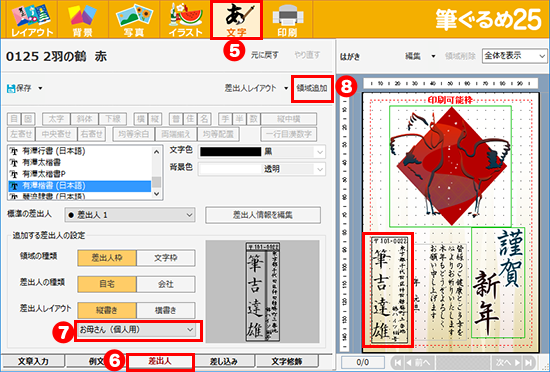Click 左寄せ align left button
Viewport: 550px width, 372px height.
pos(21,134)
